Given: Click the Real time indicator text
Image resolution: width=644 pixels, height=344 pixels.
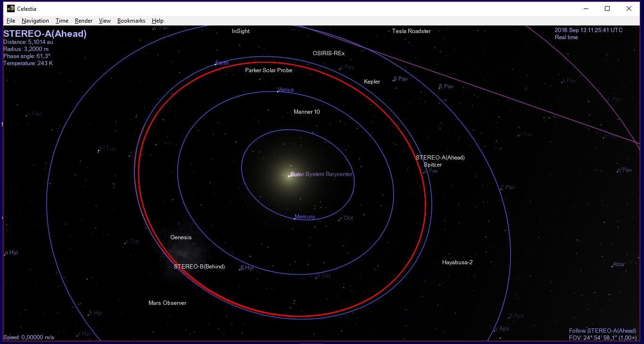Looking at the screenshot, I should tap(566, 37).
